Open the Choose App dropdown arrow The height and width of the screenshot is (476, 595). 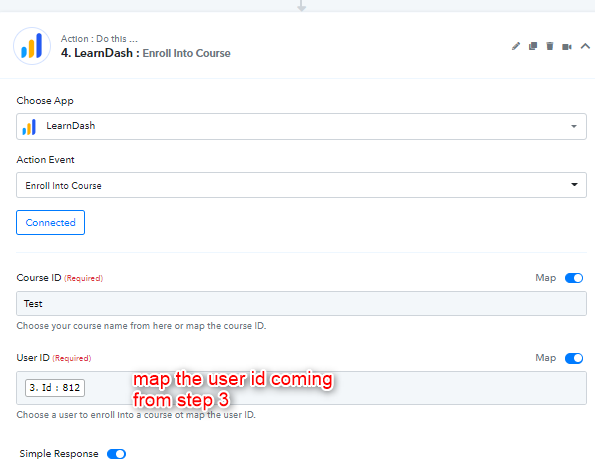pyautogui.click(x=574, y=126)
